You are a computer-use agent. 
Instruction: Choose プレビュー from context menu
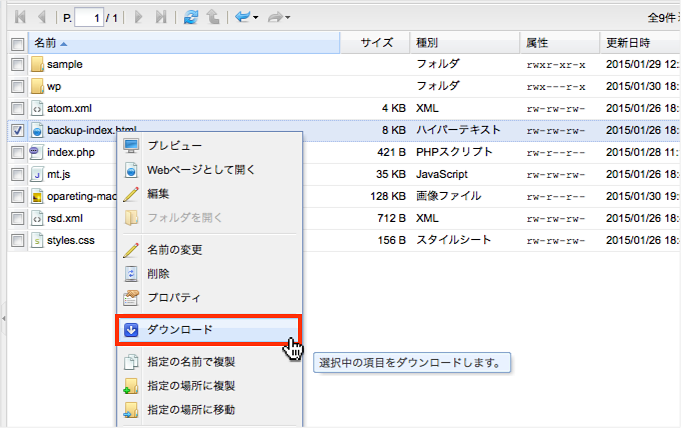click(209, 146)
